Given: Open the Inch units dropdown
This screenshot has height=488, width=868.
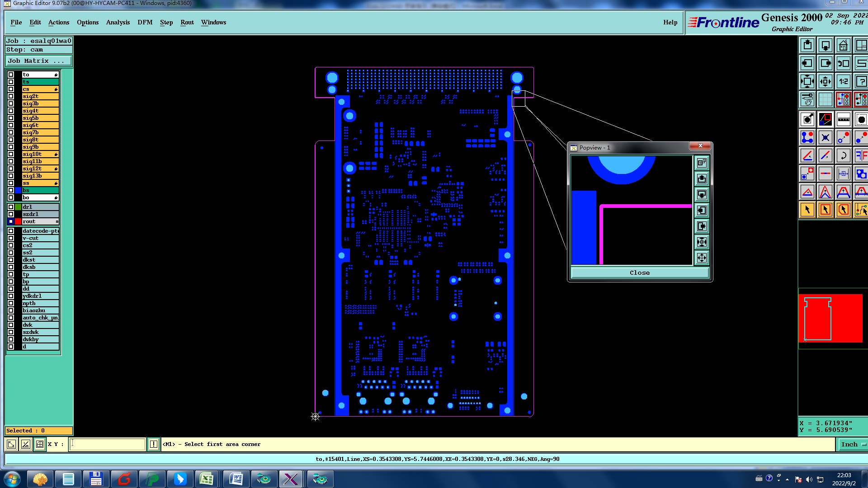Looking at the screenshot, I should (852, 444).
